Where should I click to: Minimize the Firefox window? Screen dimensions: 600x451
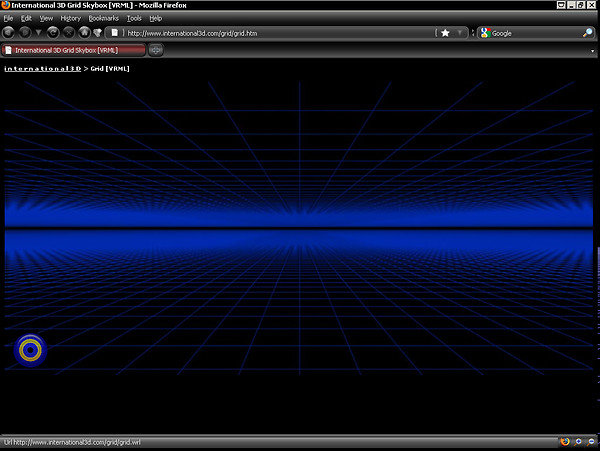(572, 5)
